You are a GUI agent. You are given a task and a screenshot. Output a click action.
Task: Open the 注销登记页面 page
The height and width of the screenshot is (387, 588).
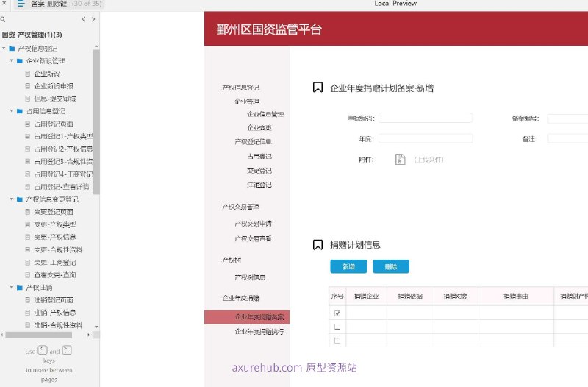click(x=54, y=300)
